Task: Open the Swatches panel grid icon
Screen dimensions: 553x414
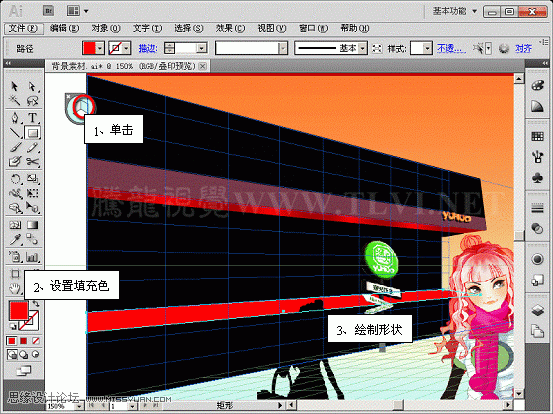Action: 537,136
